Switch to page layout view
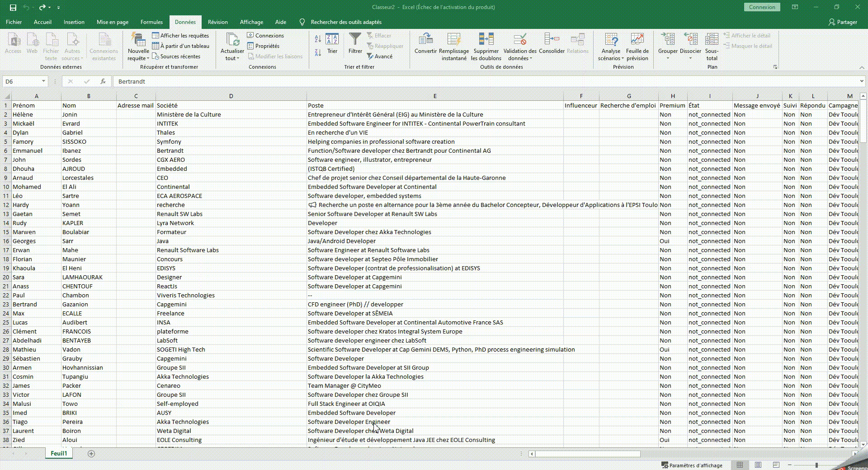This screenshot has width=868, height=470. pyautogui.click(x=758, y=465)
